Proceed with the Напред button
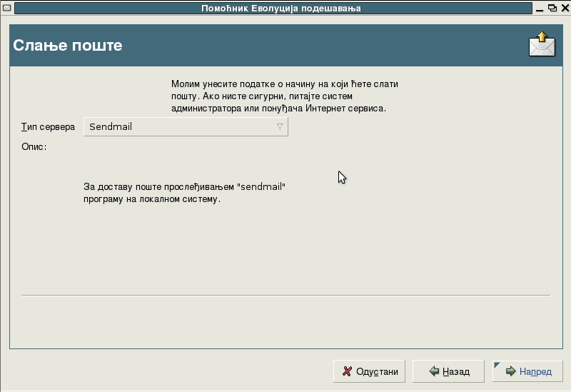The height and width of the screenshot is (392, 571). pyautogui.click(x=527, y=371)
